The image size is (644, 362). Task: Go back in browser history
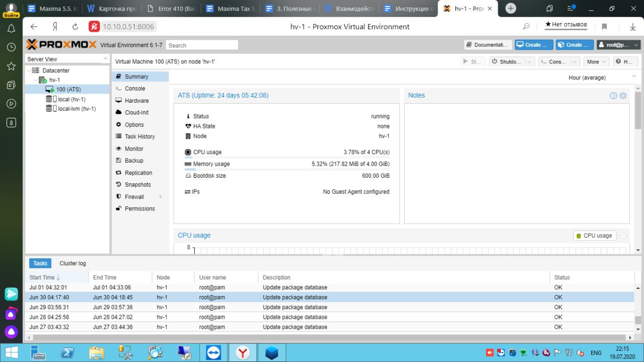coord(34,27)
